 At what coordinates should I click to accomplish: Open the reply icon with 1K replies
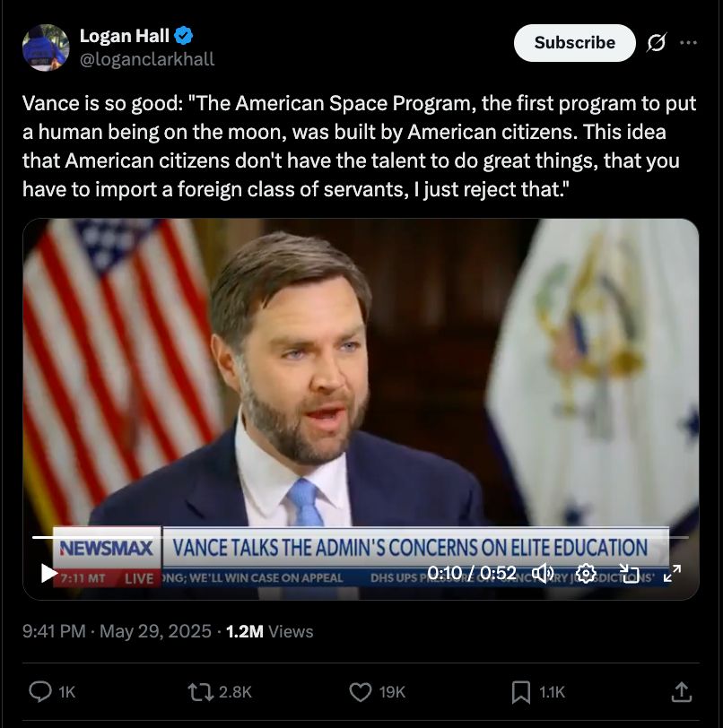[x=41, y=691]
